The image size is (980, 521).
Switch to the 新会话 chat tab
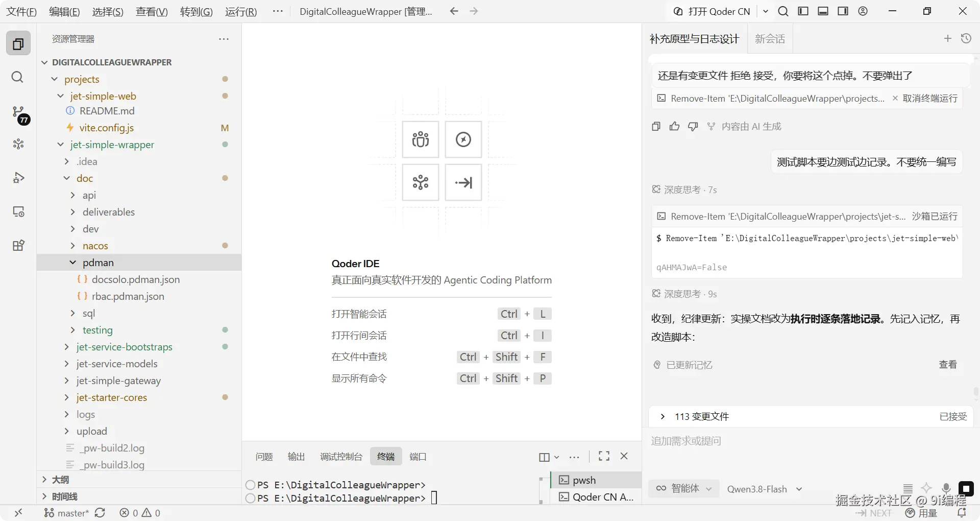[770, 39]
